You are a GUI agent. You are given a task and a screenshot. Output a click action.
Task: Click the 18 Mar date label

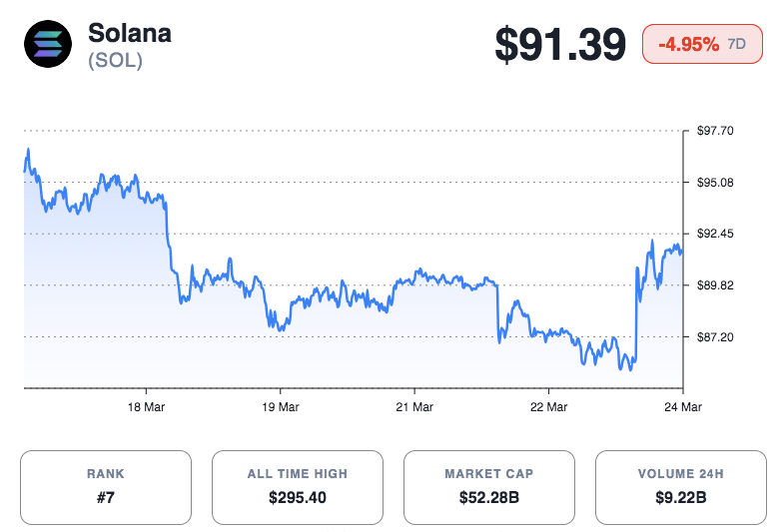(147, 407)
